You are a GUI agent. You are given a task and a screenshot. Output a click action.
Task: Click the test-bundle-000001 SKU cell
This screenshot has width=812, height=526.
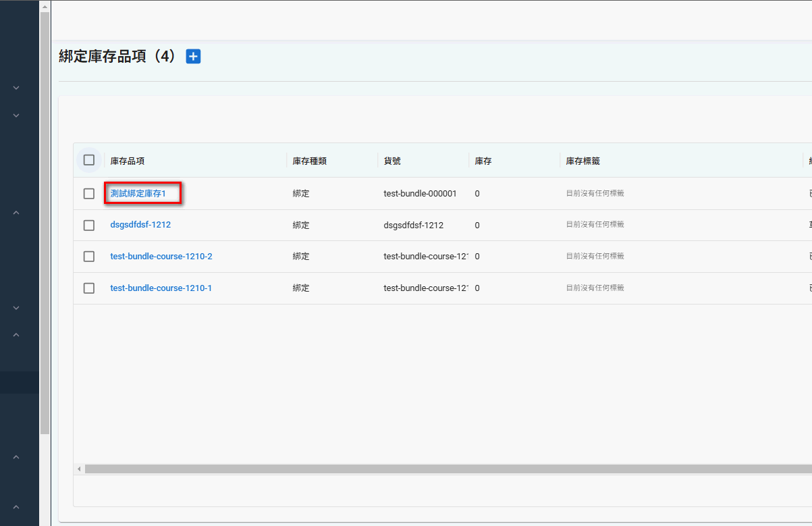420,193
